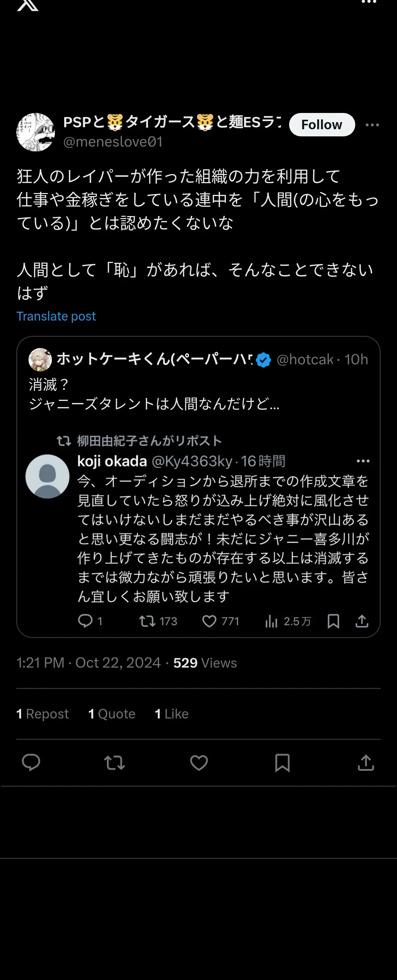The height and width of the screenshot is (980, 397).
Task: Like the main post
Action: point(199,762)
